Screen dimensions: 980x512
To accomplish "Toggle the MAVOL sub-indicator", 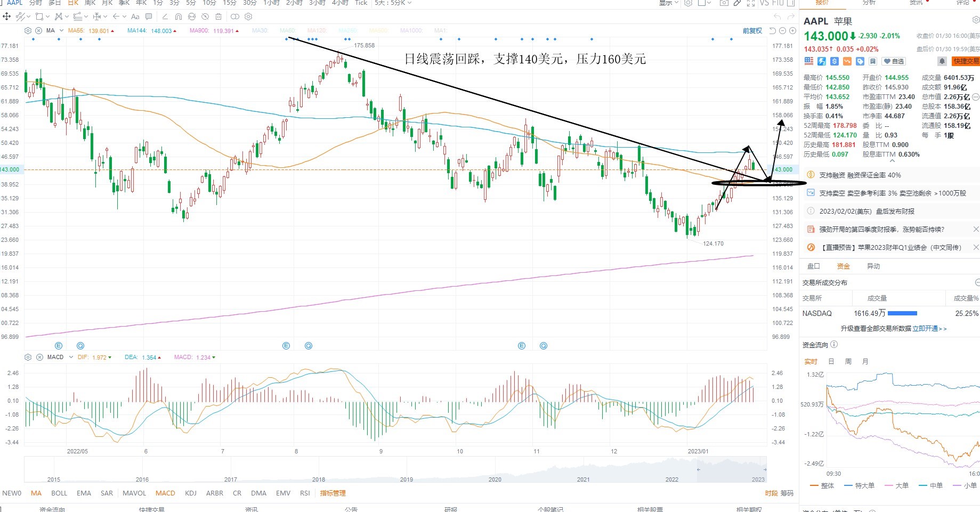I will [x=134, y=493].
